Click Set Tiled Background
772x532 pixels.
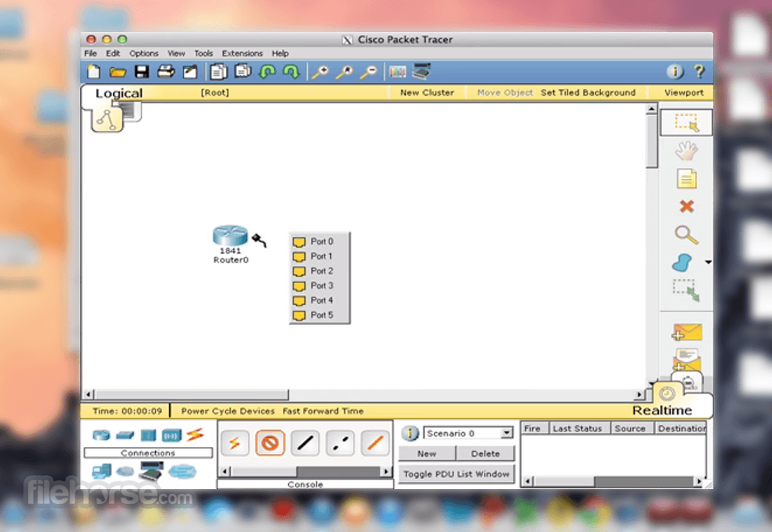[588, 93]
